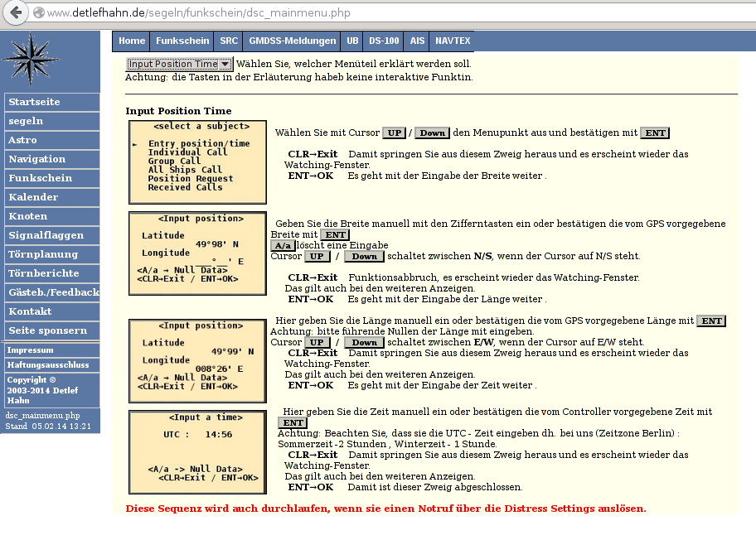The width and height of the screenshot is (756, 540).
Task: Click the red 'Diese Sequenz wird auch durchlaufen' note
Action: [385, 509]
